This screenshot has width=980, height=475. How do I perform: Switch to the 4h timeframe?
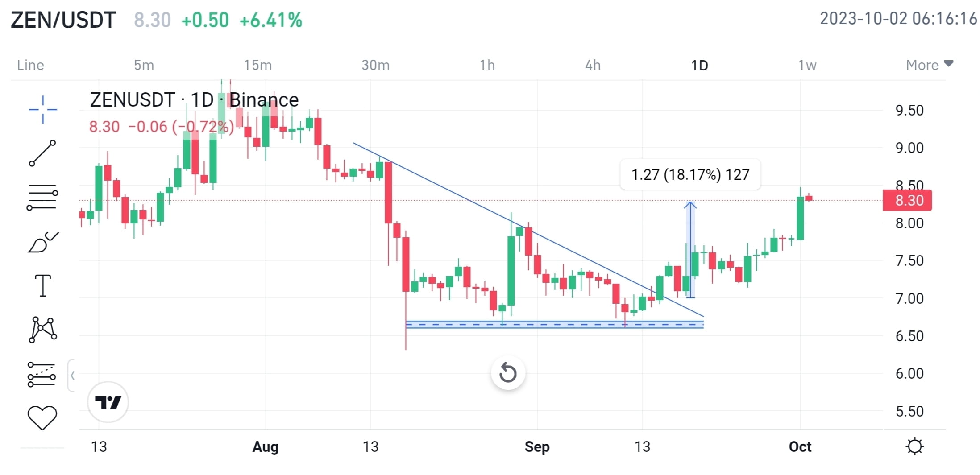tap(593, 65)
